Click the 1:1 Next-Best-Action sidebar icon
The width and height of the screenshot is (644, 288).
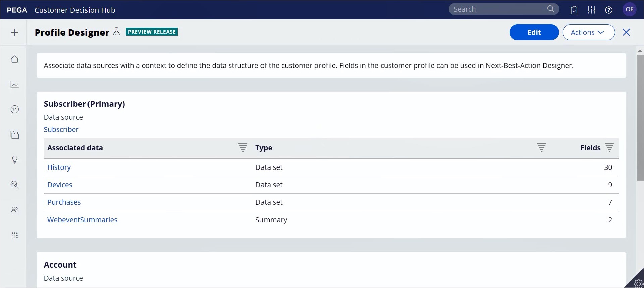14,109
